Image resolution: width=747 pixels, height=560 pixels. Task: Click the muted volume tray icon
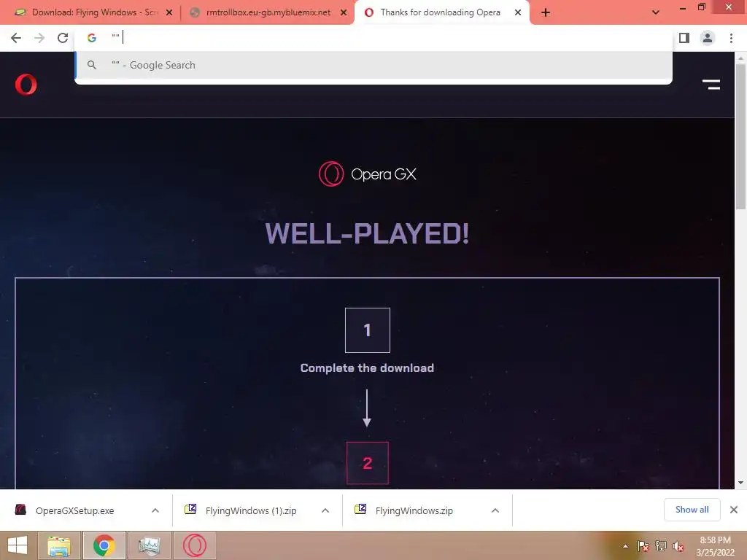click(x=678, y=546)
